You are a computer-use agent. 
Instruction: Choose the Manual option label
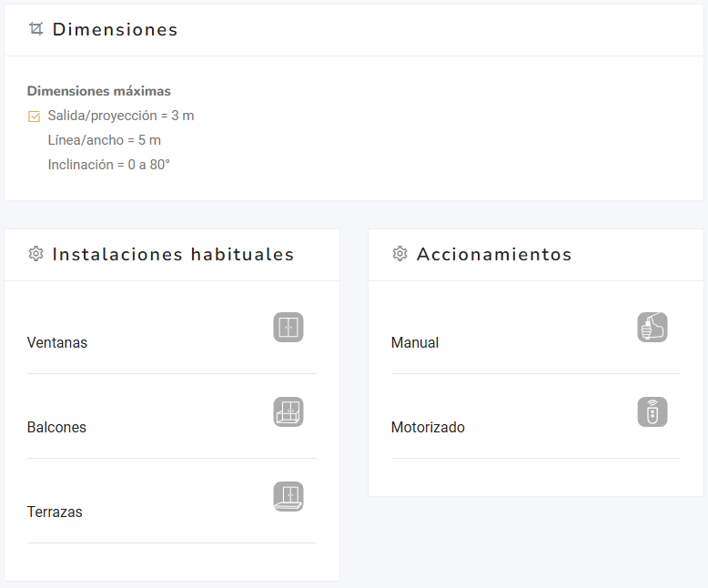click(415, 343)
